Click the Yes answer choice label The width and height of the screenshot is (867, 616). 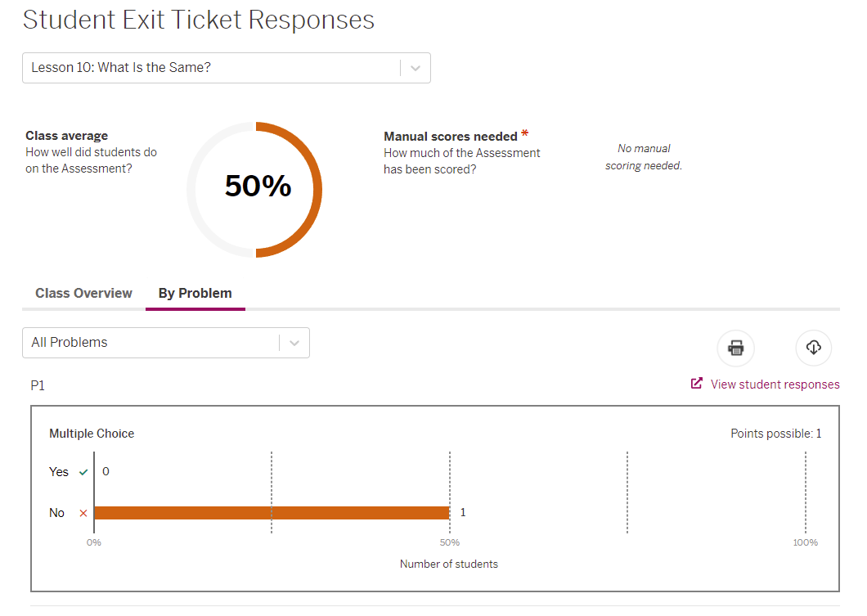(x=59, y=472)
